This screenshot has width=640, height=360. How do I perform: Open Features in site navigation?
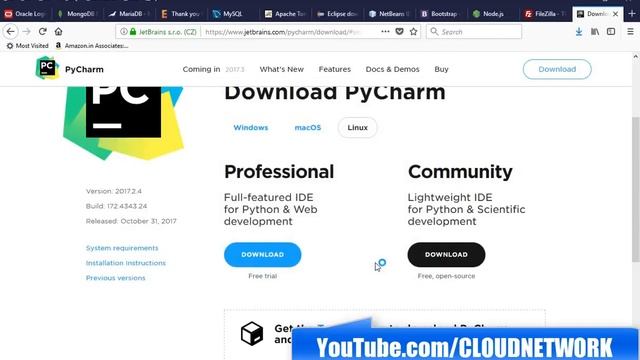pyautogui.click(x=335, y=69)
